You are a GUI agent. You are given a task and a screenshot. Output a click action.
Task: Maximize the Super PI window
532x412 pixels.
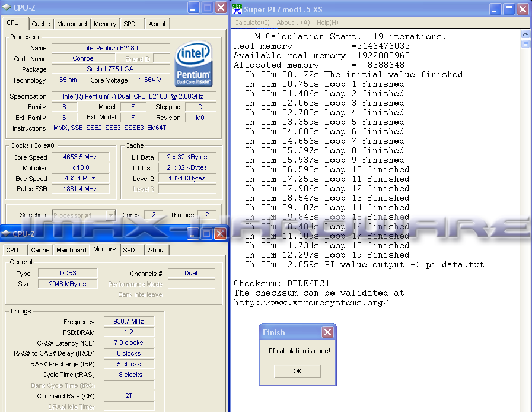[509, 9]
